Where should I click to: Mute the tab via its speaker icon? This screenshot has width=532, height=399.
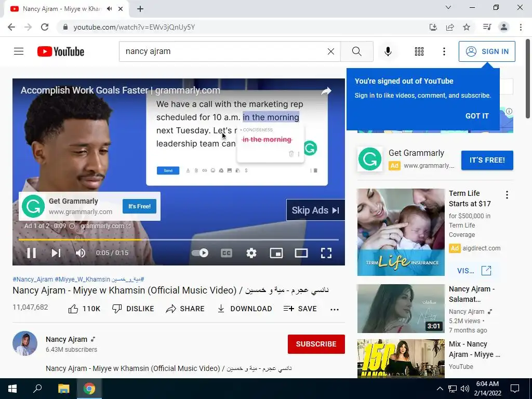(x=109, y=9)
